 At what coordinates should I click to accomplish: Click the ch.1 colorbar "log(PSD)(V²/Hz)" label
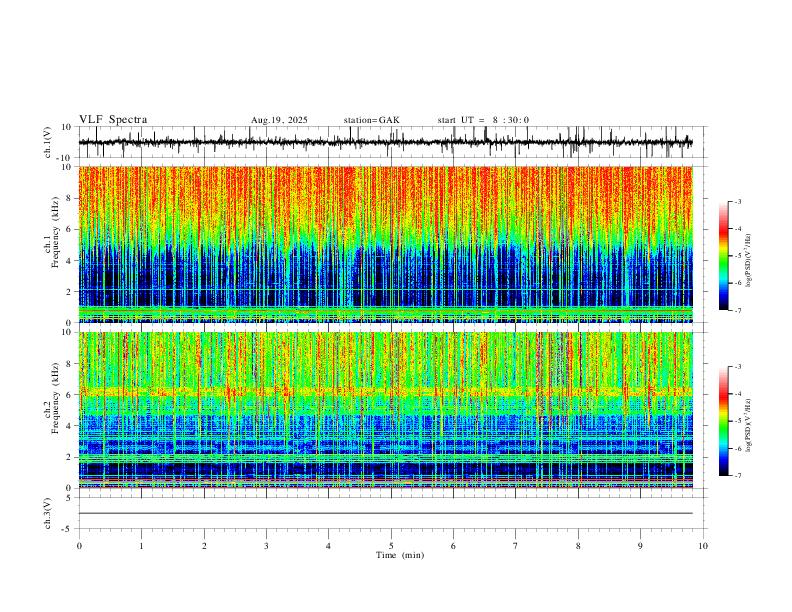click(x=748, y=261)
